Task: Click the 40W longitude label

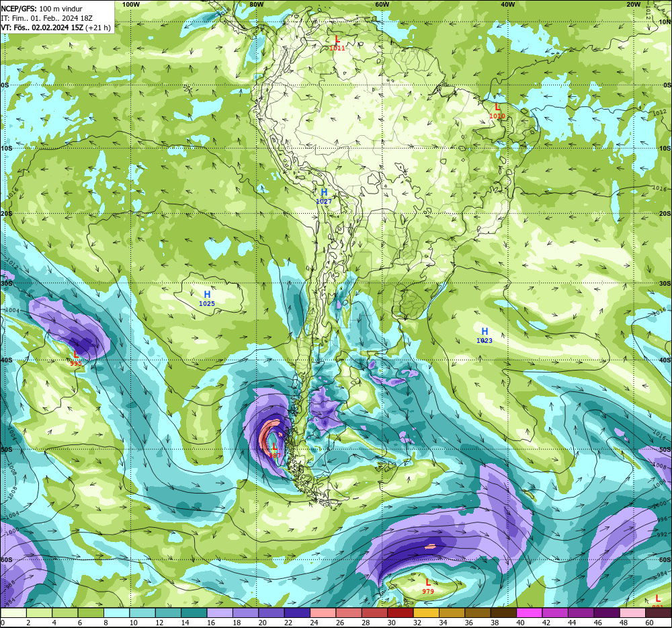Action: [x=508, y=4]
